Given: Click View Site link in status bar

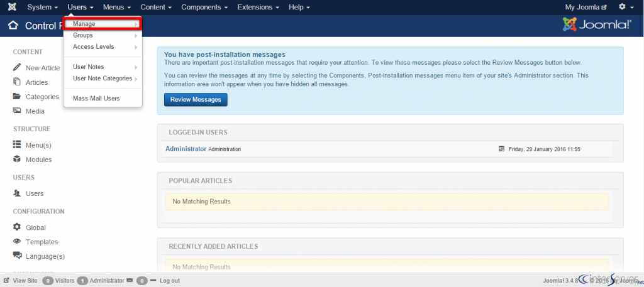Looking at the screenshot, I should click(25, 281).
